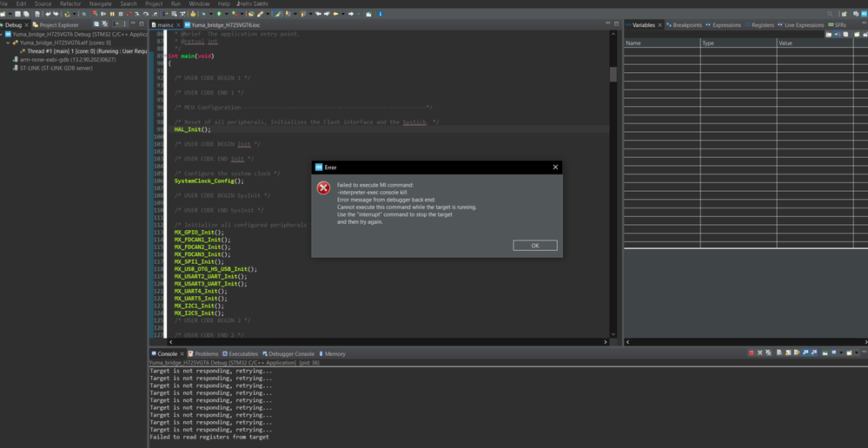Click the search magnifier icon in top toolbar

[830, 14]
